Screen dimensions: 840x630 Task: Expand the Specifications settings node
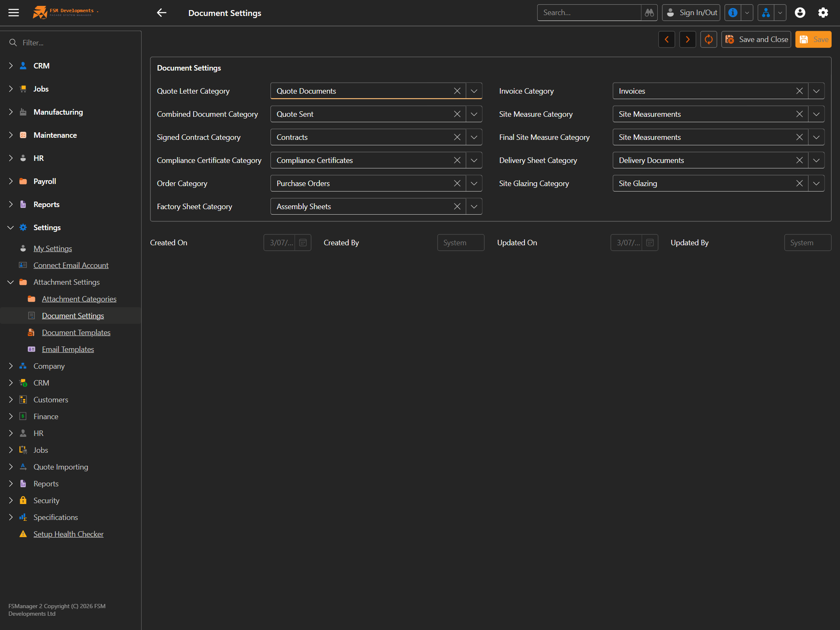coord(10,517)
